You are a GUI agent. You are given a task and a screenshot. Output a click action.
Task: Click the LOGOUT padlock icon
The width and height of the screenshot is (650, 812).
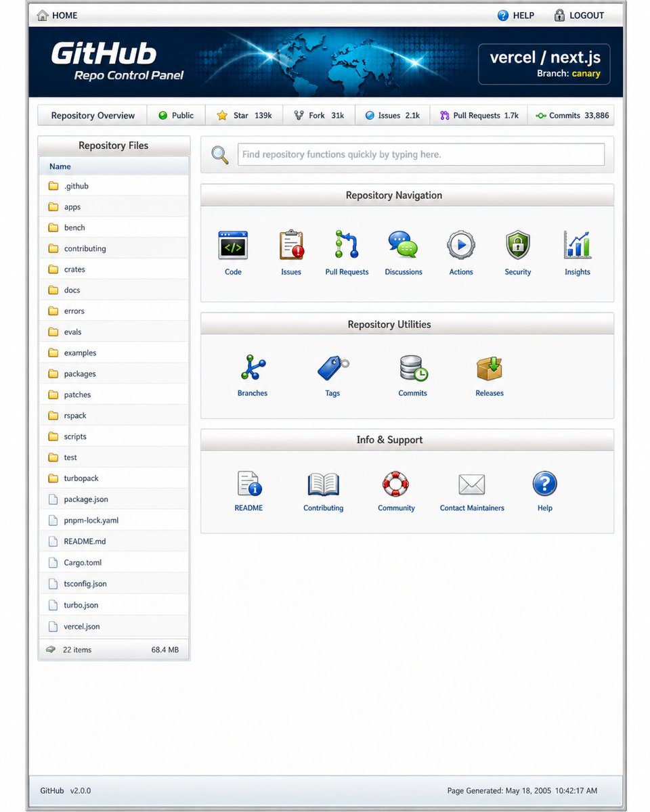click(x=559, y=15)
